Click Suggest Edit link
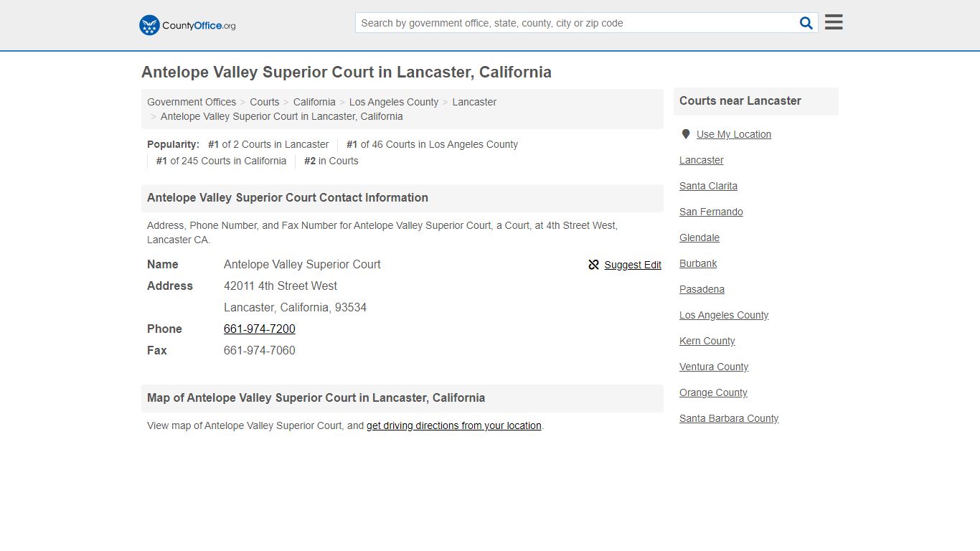The height and width of the screenshot is (551, 980). (633, 265)
